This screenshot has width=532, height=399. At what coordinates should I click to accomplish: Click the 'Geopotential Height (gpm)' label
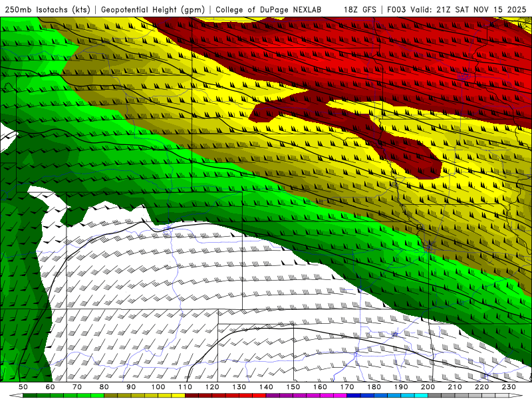click(x=153, y=9)
